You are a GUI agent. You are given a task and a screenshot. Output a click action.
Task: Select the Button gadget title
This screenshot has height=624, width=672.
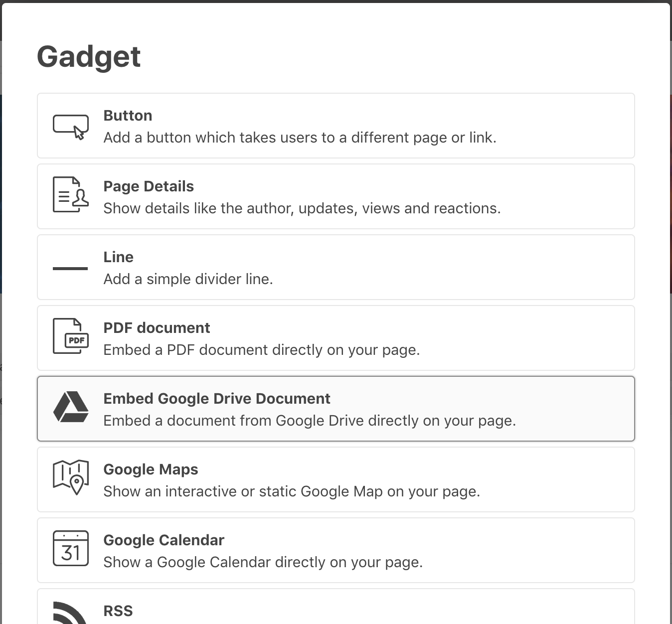click(x=128, y=116)
